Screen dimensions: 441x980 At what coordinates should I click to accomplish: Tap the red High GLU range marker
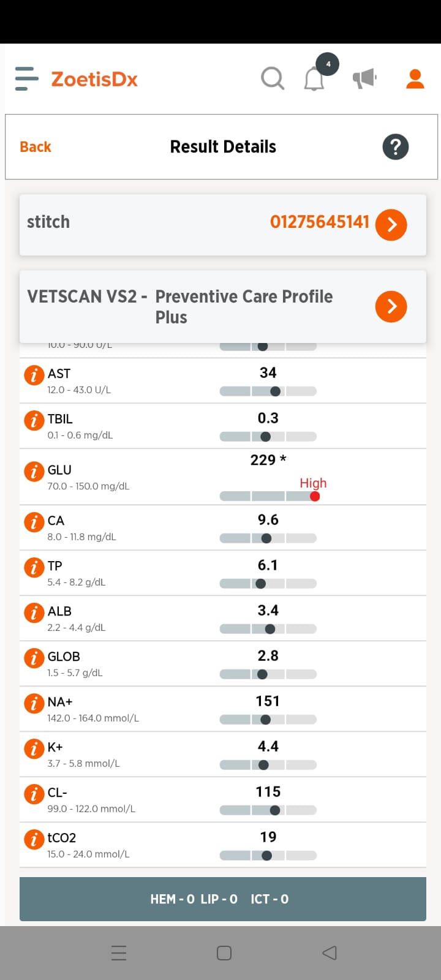point(315,496)
